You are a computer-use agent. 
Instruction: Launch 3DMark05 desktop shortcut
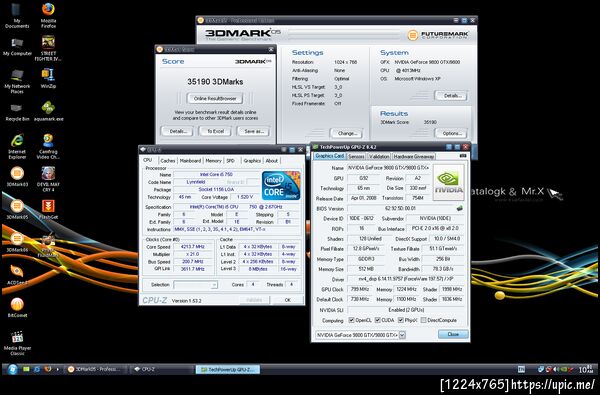point(17,209)
